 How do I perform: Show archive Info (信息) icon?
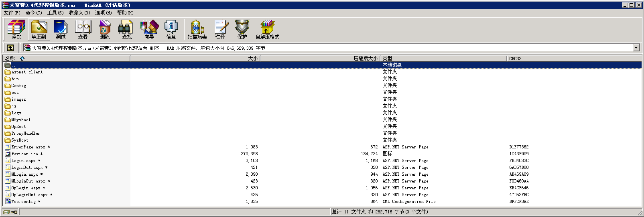(x=171, y=30)
